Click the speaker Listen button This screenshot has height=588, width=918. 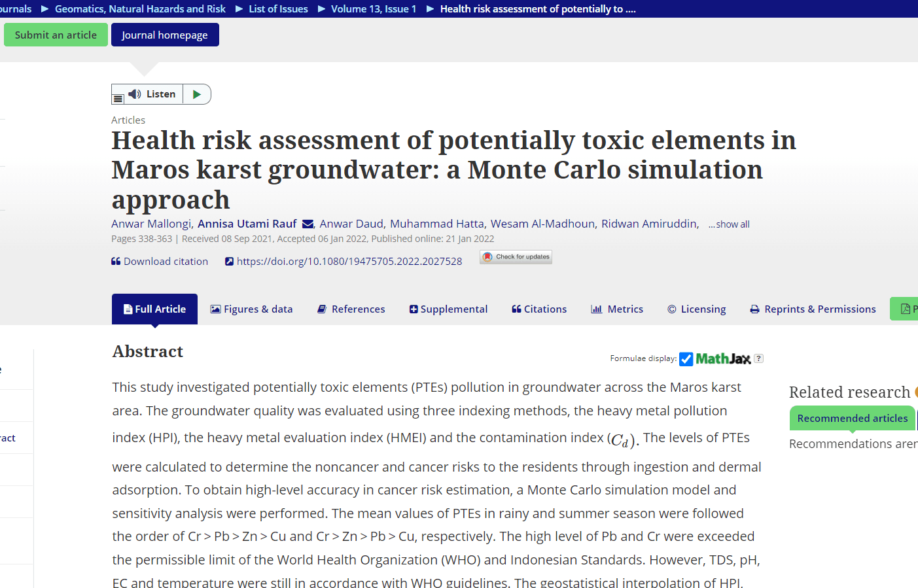coord(152,94)
